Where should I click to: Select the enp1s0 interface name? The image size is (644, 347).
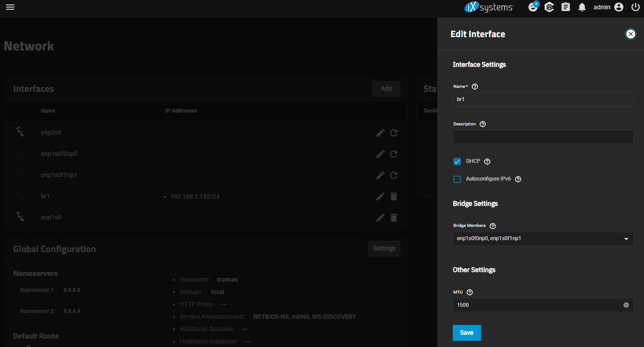tap(51, 218)
